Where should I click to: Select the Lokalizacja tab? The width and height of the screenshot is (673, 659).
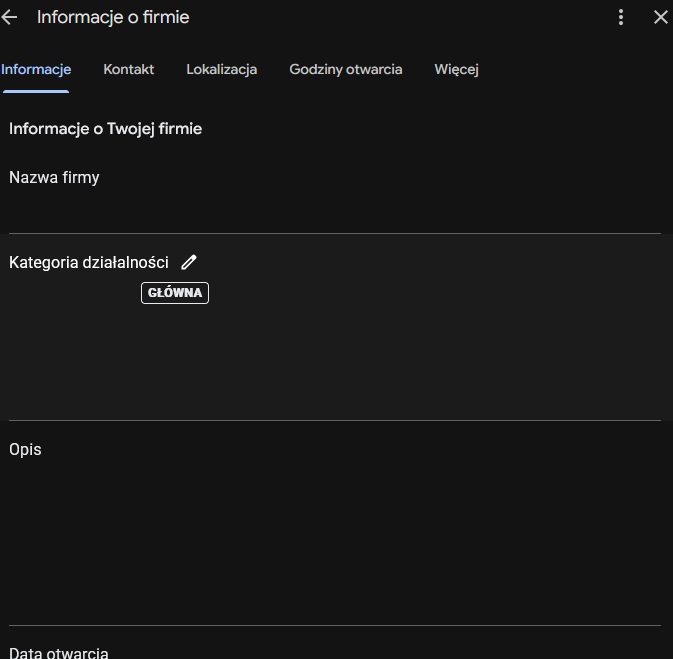pyautogui.click(x=221, y=69)
